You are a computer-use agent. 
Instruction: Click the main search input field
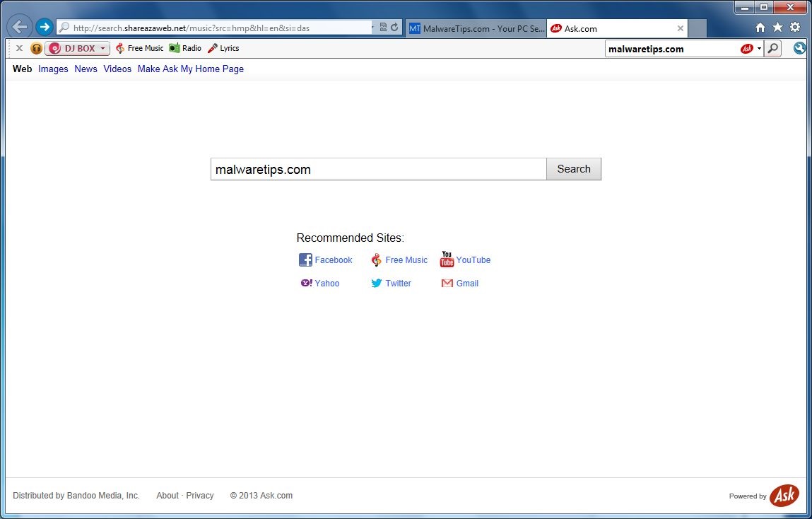pos(379,170)
